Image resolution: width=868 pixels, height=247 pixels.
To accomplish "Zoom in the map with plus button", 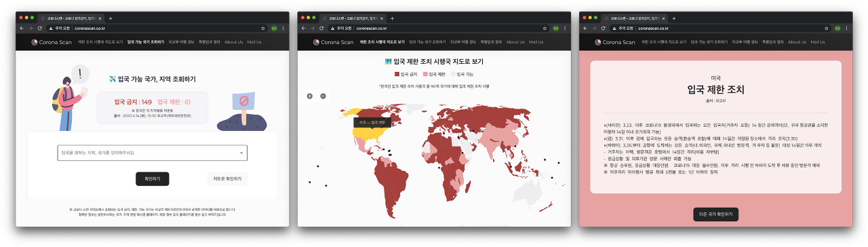I will click(310, 96).
